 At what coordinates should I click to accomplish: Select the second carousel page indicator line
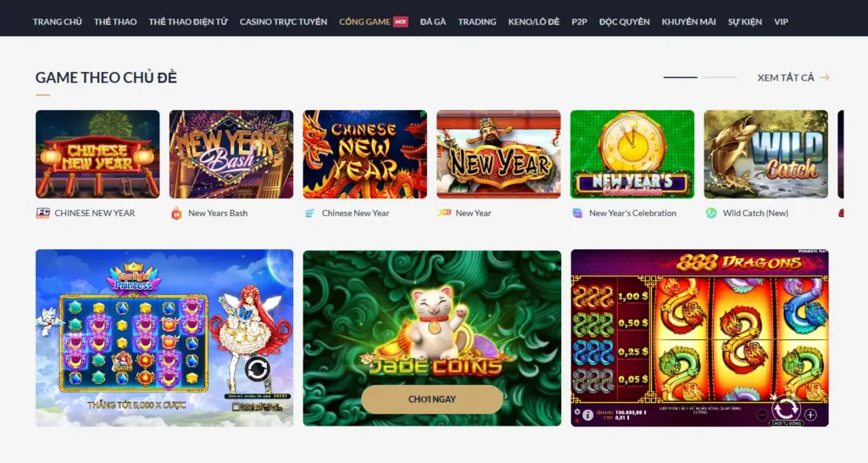click(x=719, y=77)
